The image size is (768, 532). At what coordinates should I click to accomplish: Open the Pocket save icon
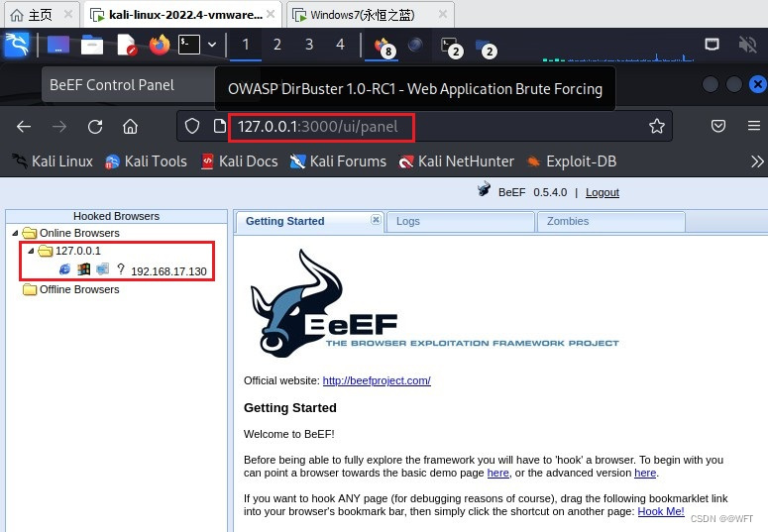(718, 127)
